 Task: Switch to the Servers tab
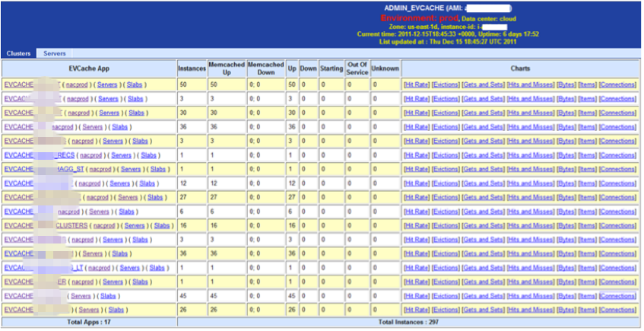tap(54, 53)
